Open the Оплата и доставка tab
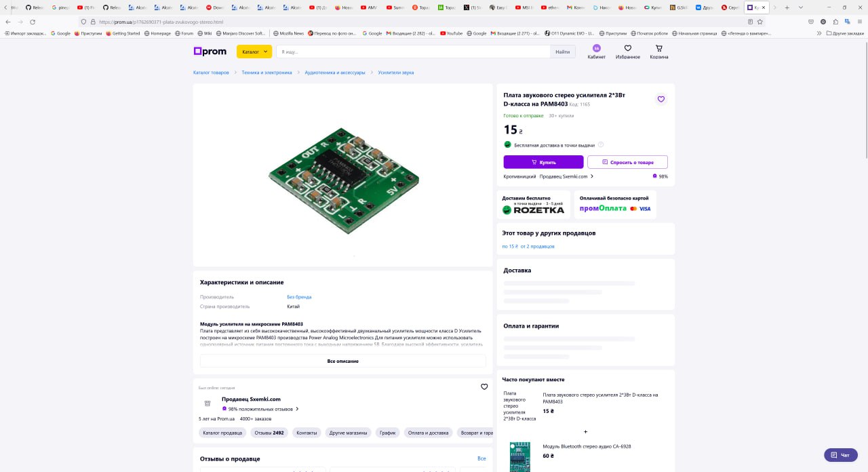Screen dimensions: 868x472 (x=429, y=433)
